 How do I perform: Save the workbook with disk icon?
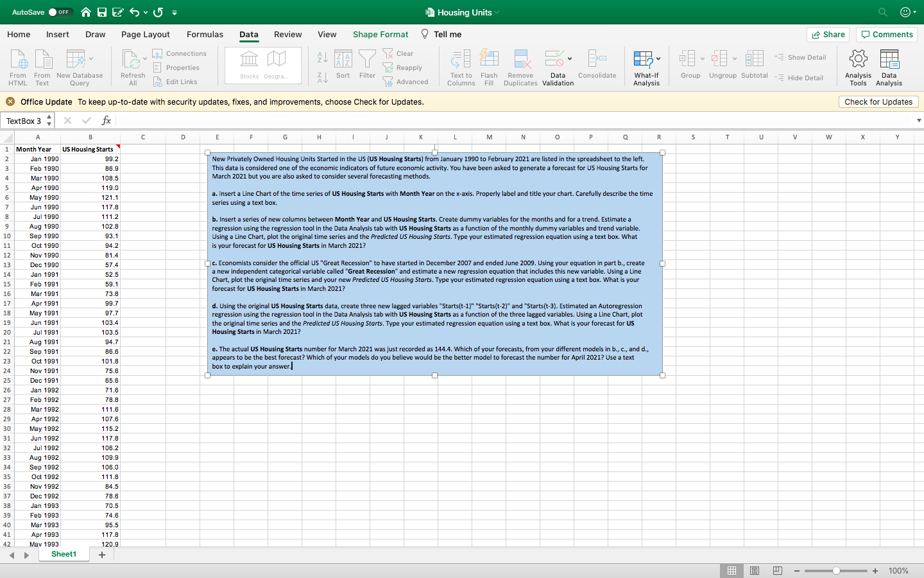(x=102, y=12)
